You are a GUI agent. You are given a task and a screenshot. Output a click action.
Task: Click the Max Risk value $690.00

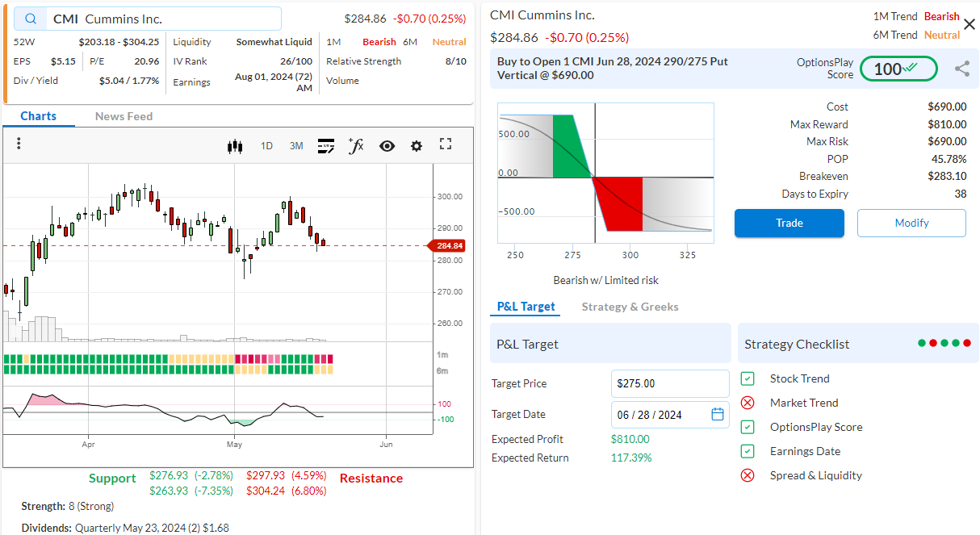947,142
